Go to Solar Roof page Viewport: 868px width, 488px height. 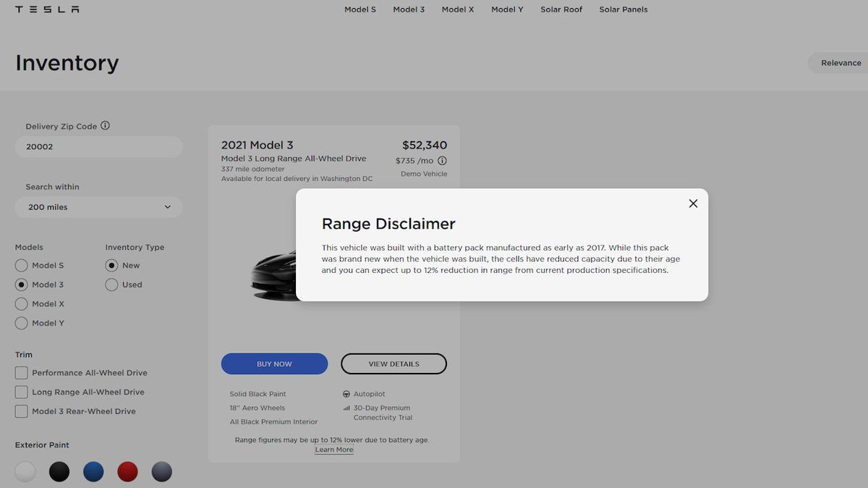(x=561, y=9)
